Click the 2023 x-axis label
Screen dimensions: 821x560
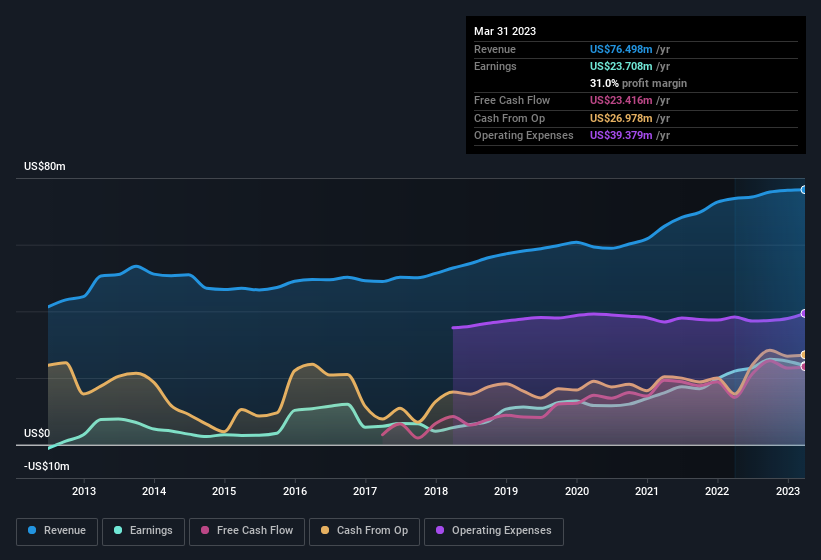tap(787, 491)
